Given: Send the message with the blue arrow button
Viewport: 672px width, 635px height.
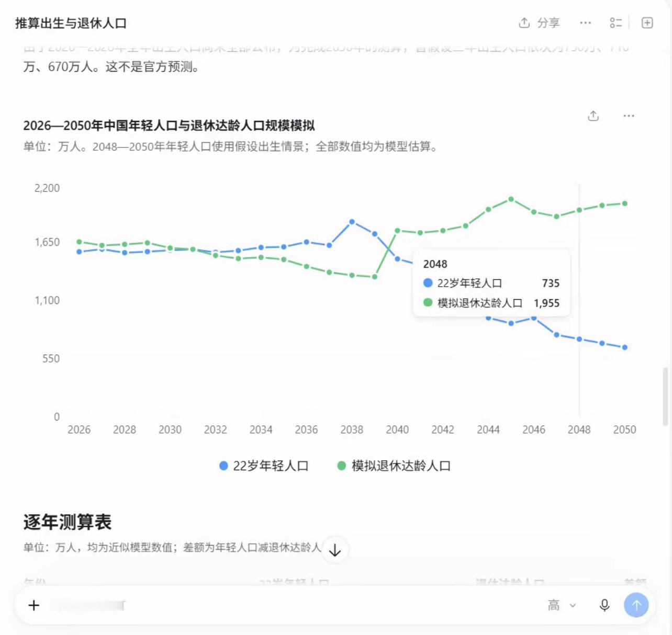Looking at the screenshot, I should 636,605.
